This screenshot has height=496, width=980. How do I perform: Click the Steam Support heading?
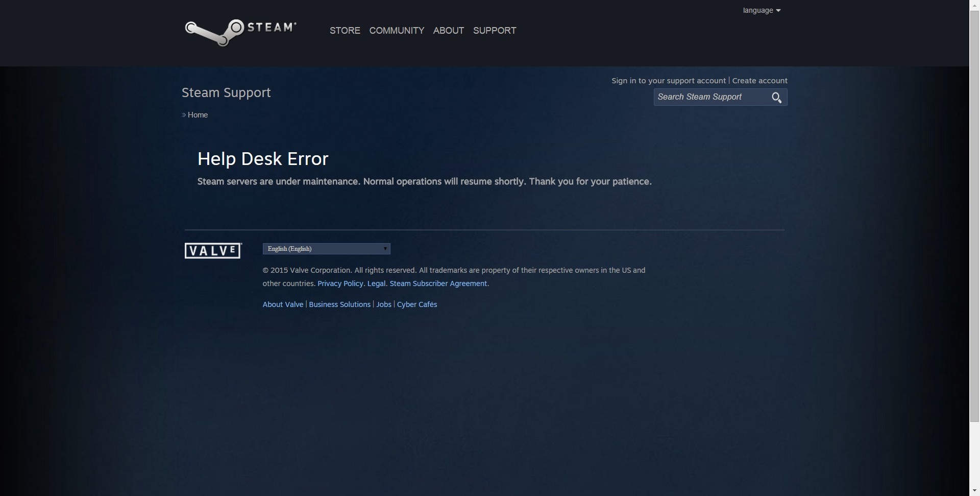click(226, 92)
